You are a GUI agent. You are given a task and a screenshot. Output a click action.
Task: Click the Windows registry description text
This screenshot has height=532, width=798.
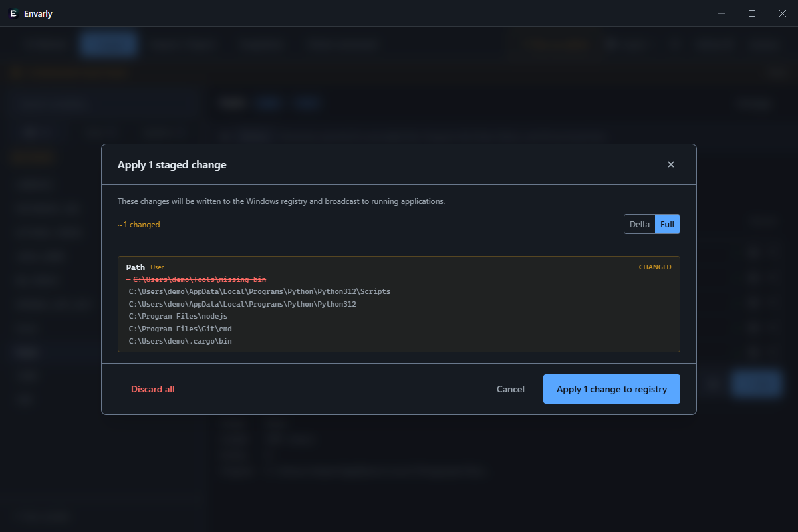pyautogui.click(x=281, y=201)
